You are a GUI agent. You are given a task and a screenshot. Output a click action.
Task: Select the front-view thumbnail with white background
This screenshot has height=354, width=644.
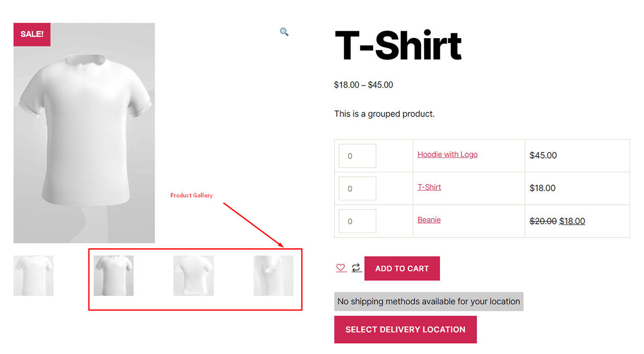tap(33, 276)
